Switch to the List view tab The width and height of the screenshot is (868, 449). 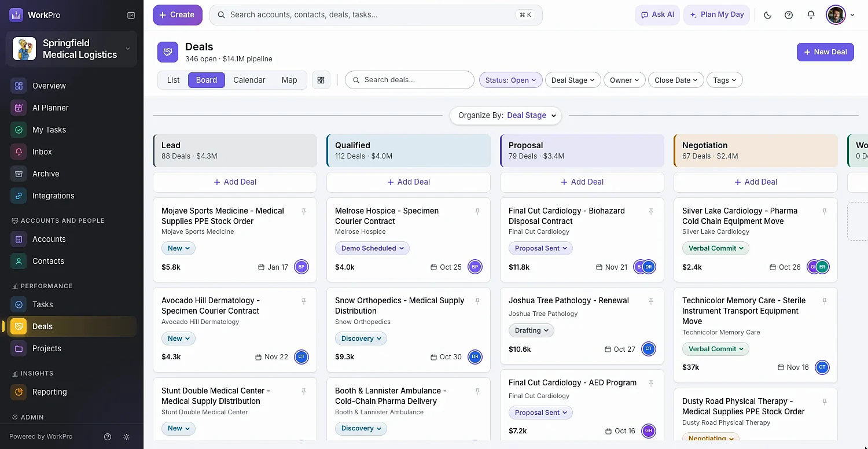173,80
